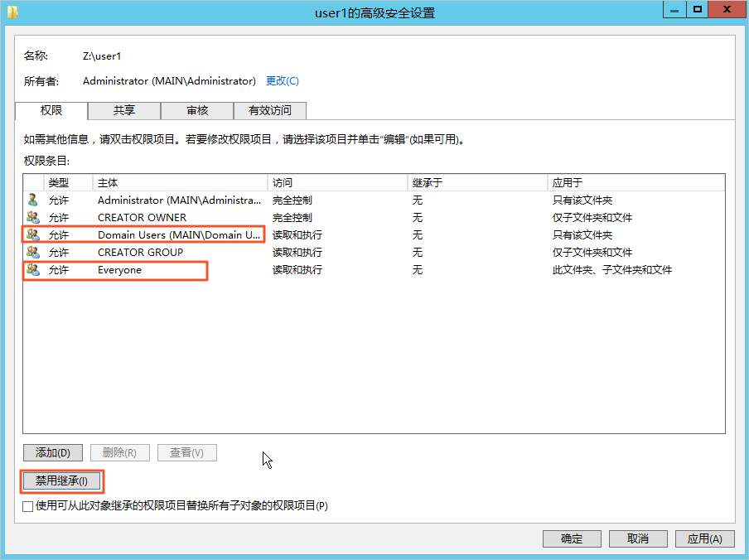Click 仅子文件夹和文件 in the CREATOR GROUP row
The image size is (749, 560).
(592, 252)
